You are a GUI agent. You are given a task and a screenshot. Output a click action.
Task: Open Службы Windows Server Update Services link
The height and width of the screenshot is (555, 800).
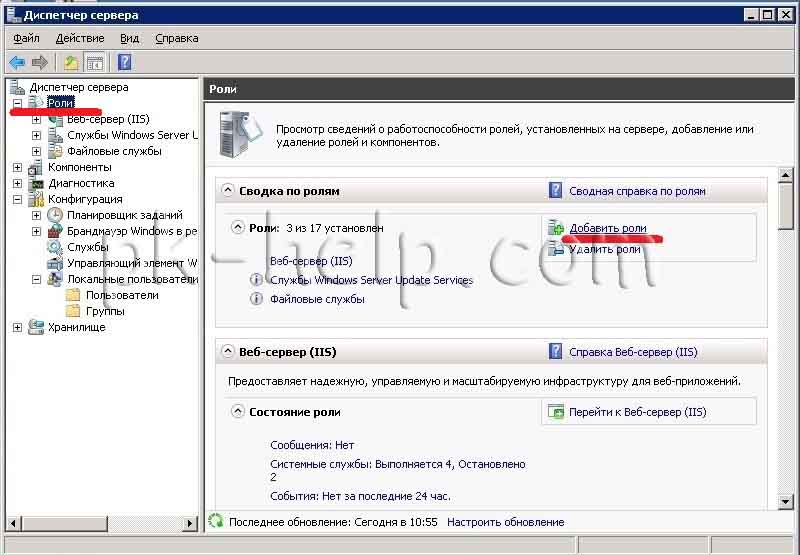[371, 280]
